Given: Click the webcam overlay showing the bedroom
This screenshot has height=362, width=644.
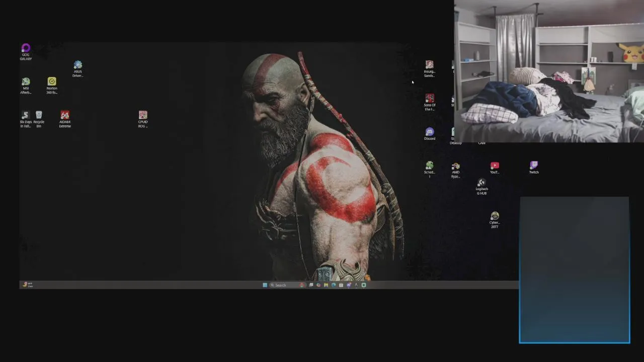Looking at the screenshot, I should [x=549, y=71].
